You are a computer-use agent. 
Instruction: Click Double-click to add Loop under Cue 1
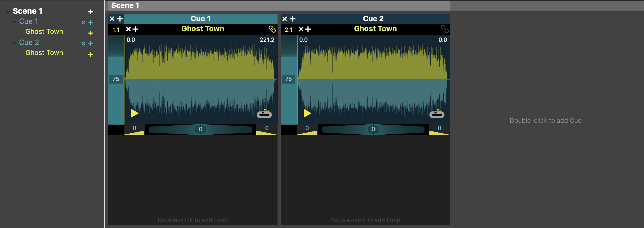(x=193, y=220)
